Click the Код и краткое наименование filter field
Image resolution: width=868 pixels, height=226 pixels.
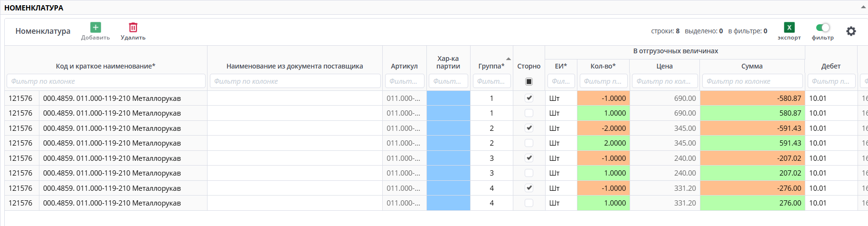pyautogui.click(x=106, y=81)
